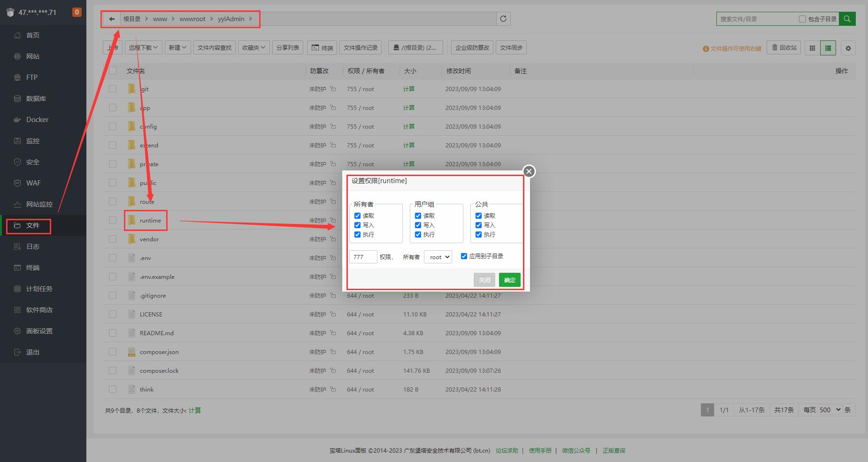Open the user manual footer link
This screenshot has height=462, width=868.
coord(540,451)
